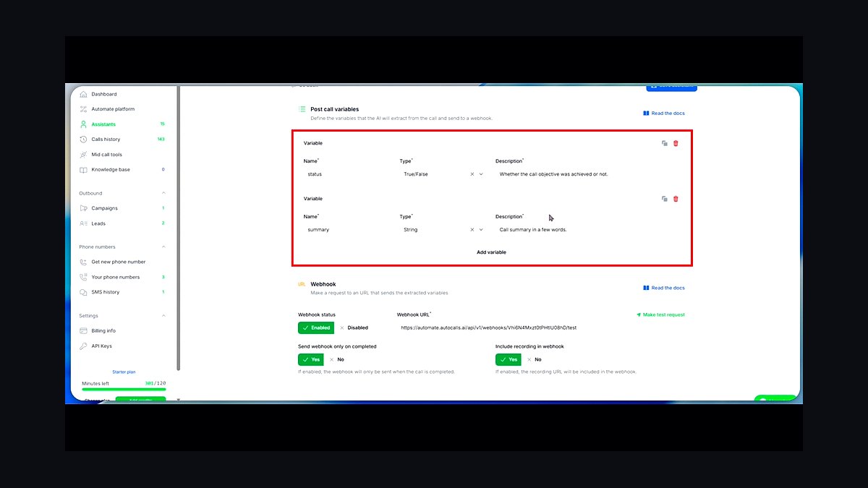This screenshot has height=488, width=868.
Task: Click the Automate platform icon in sidebar
Action: click(x=83, y=109)
